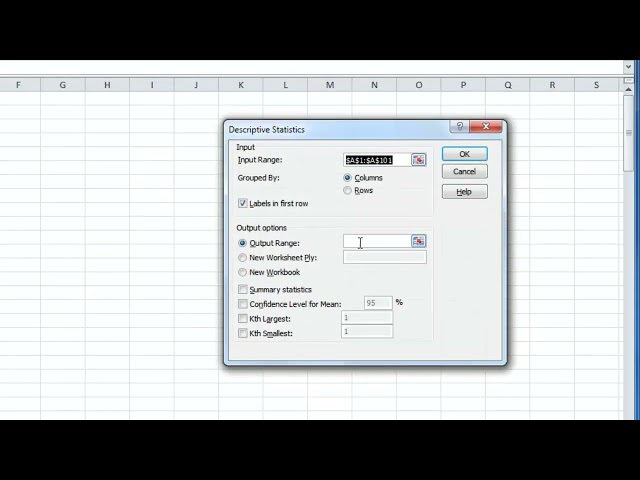
Task: Select column P header
Action: click(x=463, y=85)
